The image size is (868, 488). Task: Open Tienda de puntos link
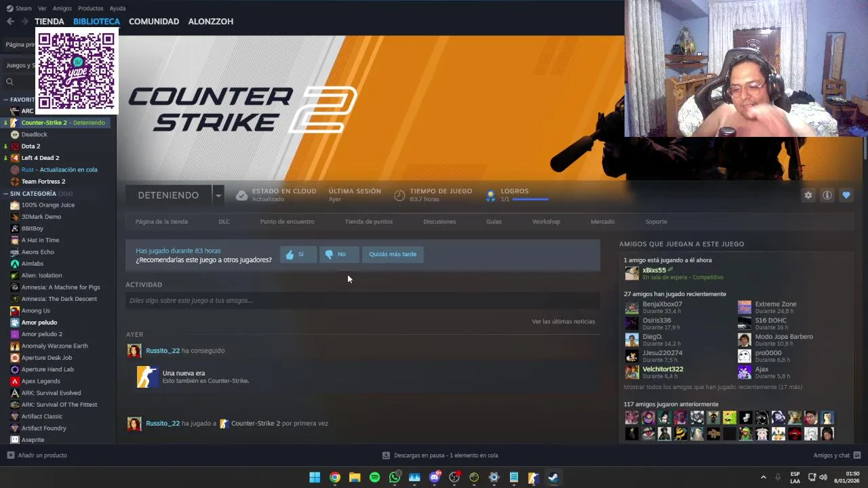pos(368,222)
